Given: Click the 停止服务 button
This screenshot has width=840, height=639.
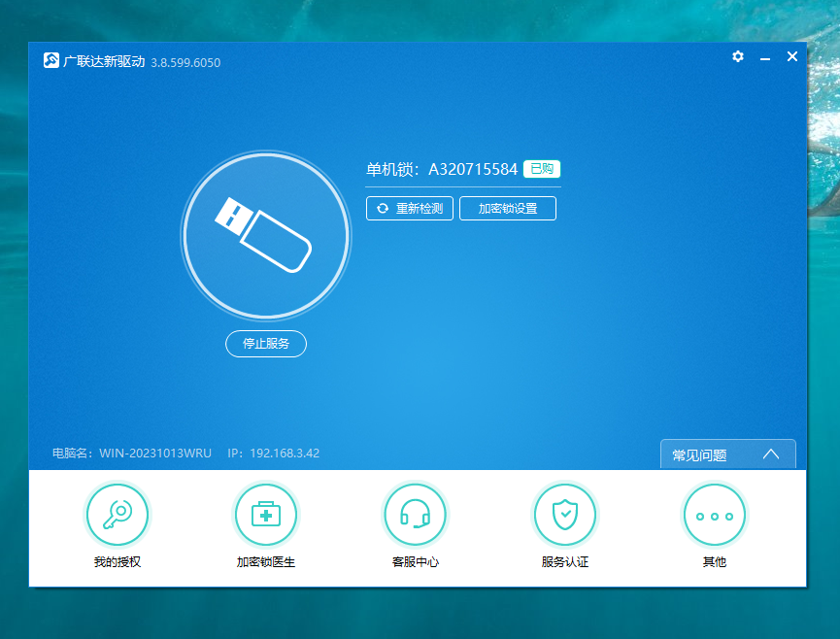Looking at the screenshot, I should pos(266,344).
